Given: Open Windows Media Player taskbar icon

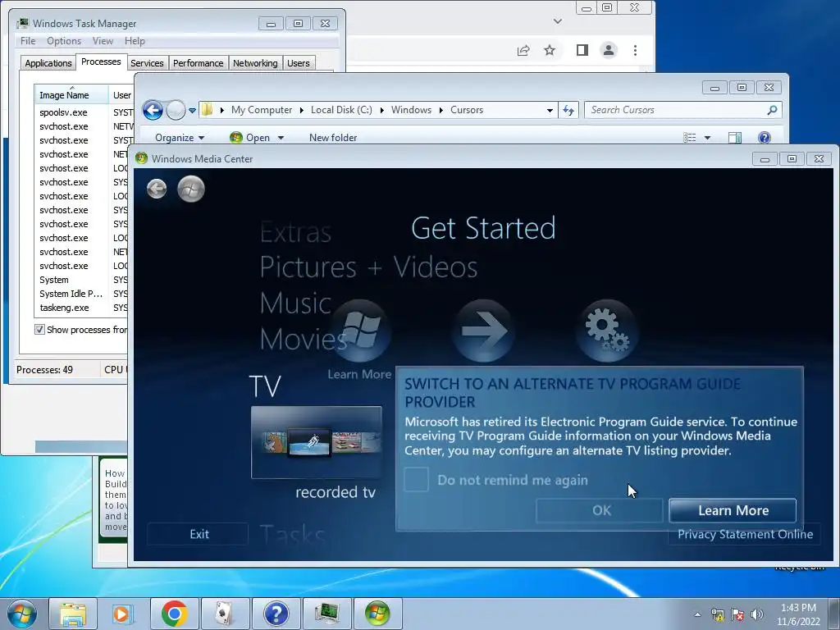Looking at the screenshot, I should pyautogui.click(x=123, y=614).
